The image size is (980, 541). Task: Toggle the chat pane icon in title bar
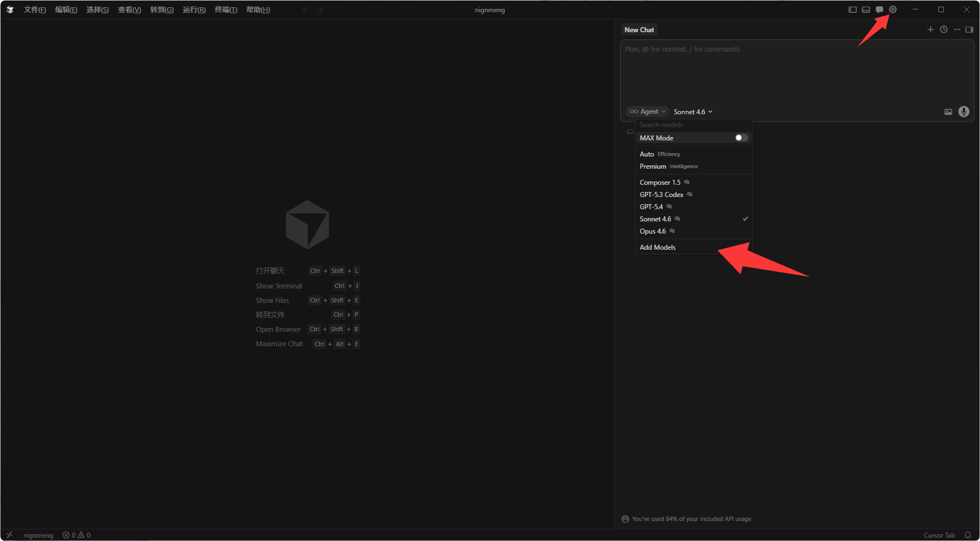pyautogui.click(x=880, y=9)
